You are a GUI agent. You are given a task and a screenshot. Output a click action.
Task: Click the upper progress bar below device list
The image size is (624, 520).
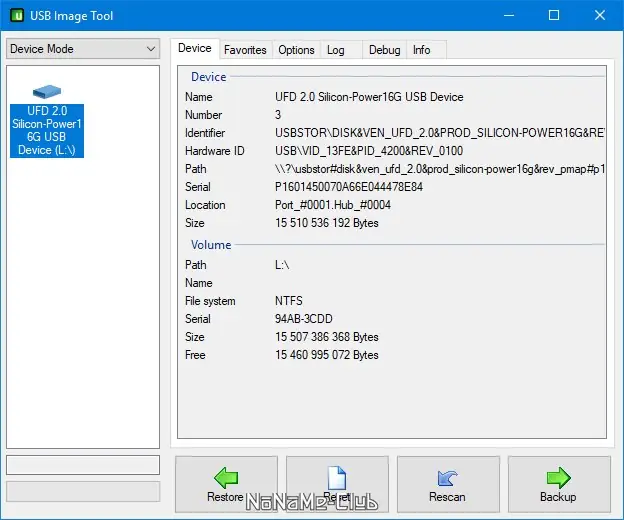coord(83,465)
